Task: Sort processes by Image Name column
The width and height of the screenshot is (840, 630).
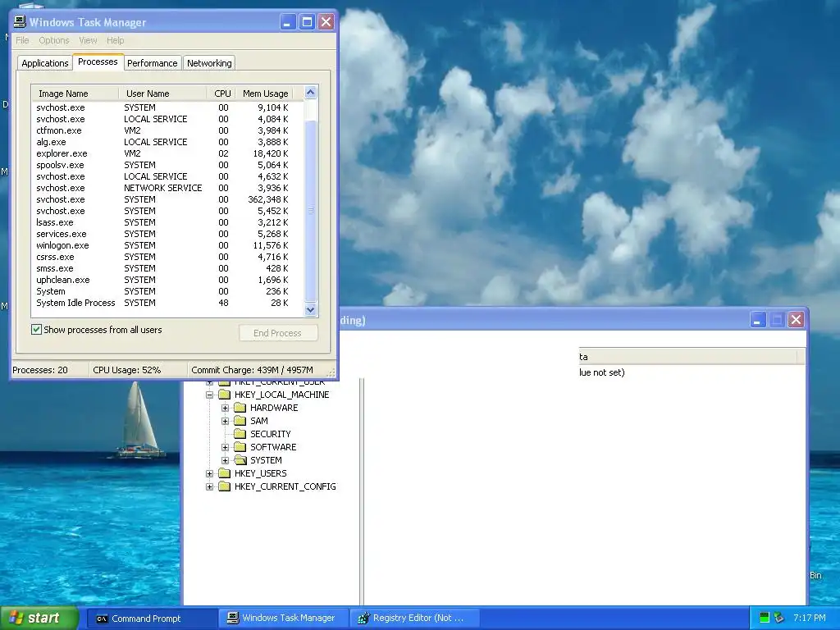Action: point(75,94)
